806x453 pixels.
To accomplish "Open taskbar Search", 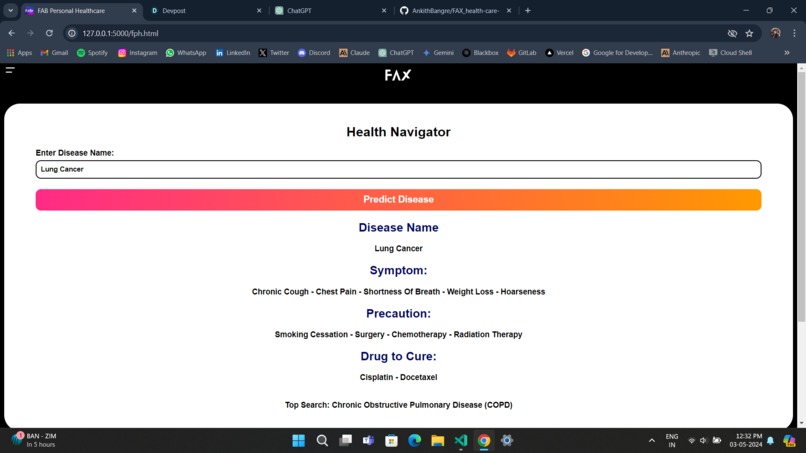I will click(322, 441).
